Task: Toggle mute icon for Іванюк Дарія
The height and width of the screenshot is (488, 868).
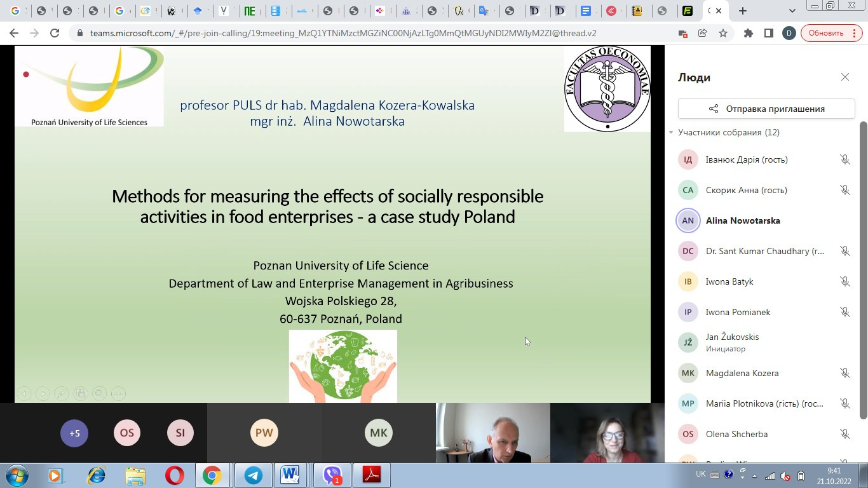Action: pyautogui.click(x=844, y=159)
